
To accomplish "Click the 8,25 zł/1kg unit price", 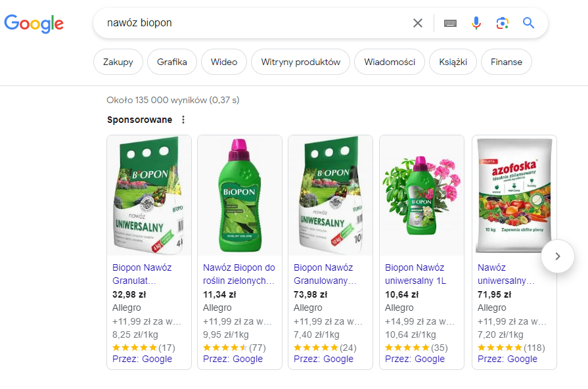I will (135, 334).
